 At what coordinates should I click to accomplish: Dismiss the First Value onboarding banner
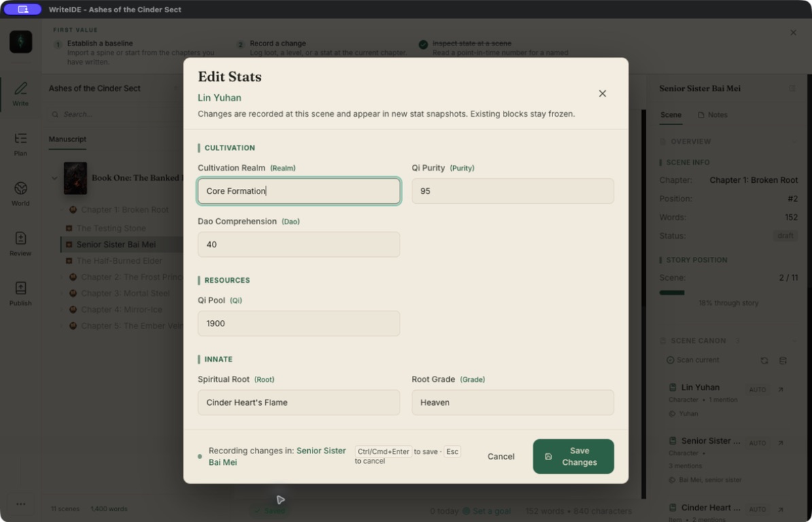coord(794,33)
